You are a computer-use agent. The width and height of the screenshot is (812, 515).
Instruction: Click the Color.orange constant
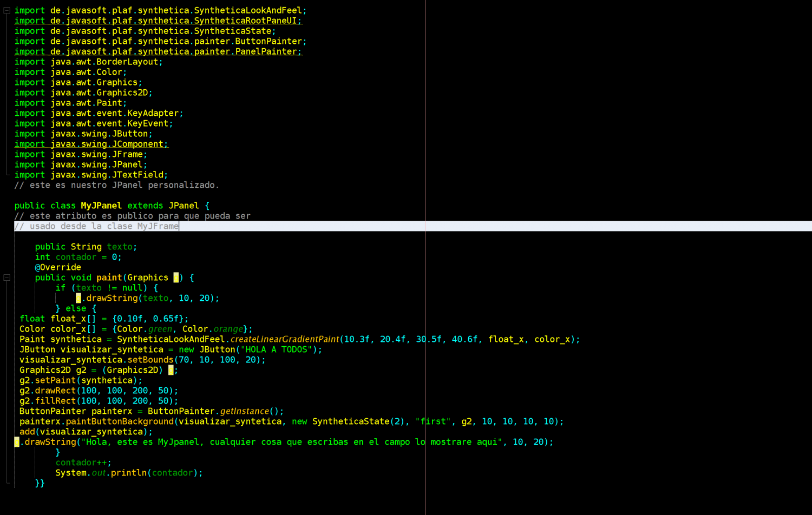click(x=213, y=329)
